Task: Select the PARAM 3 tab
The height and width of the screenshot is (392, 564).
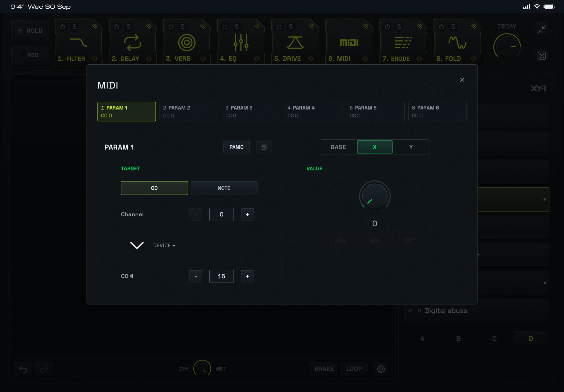Action: pyautogui.click(x=251, y=112)
